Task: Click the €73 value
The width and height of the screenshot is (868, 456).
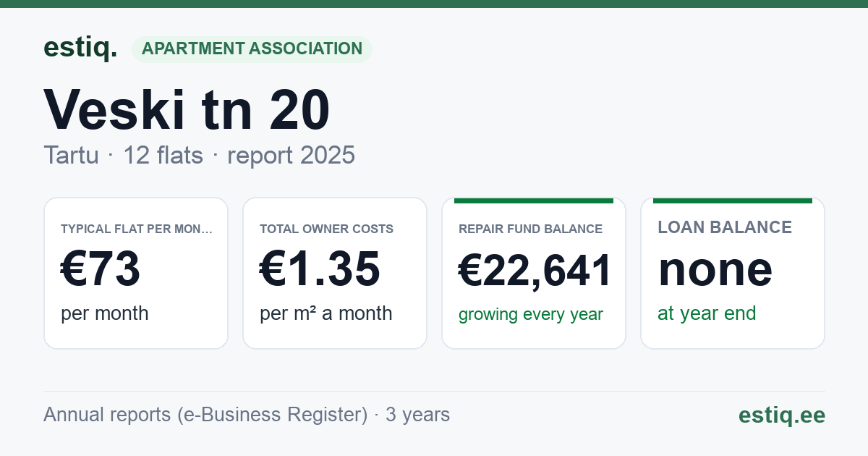Action: click(101, 270)
